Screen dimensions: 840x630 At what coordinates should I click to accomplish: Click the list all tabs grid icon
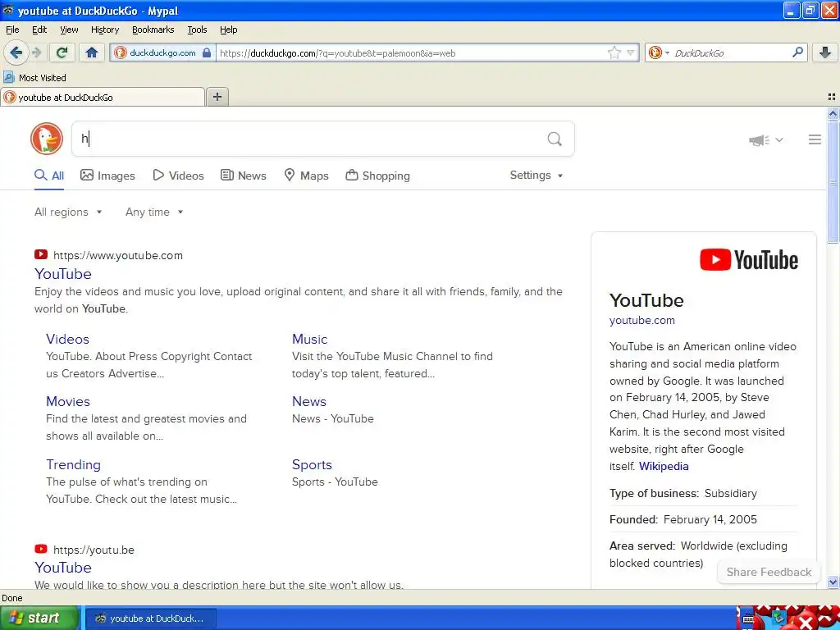[x=832, y=97]
